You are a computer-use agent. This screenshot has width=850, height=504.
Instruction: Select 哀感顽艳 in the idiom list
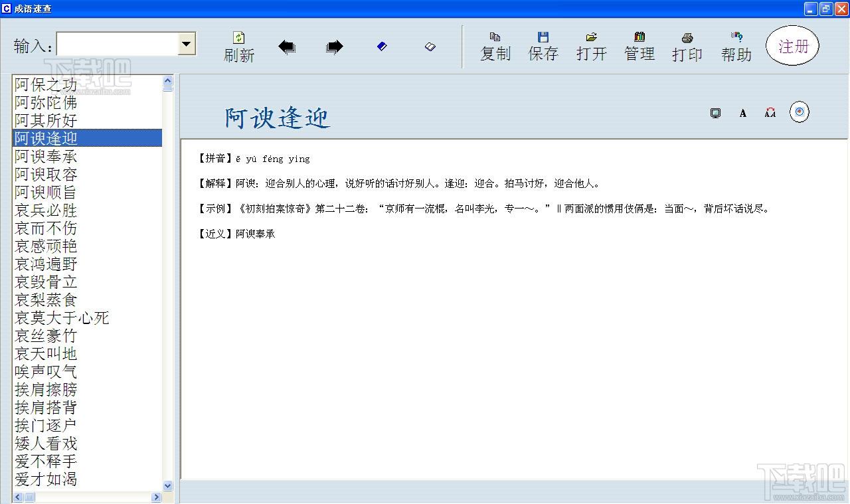87,246
